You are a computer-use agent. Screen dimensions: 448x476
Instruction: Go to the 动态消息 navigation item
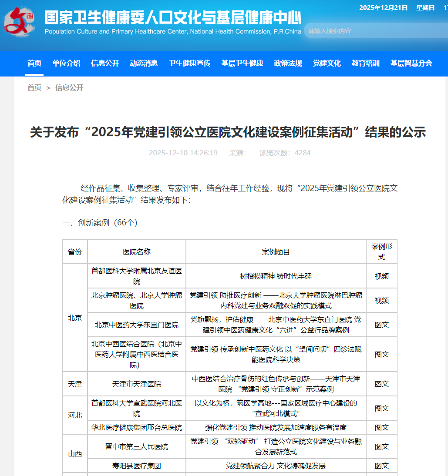pos(144,63)
